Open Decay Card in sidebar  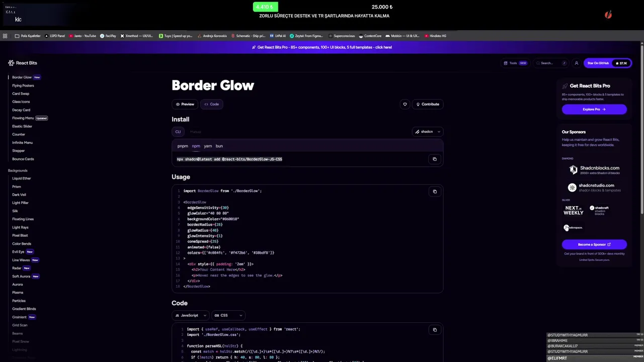pyautogui.click(x=21, y=110)
